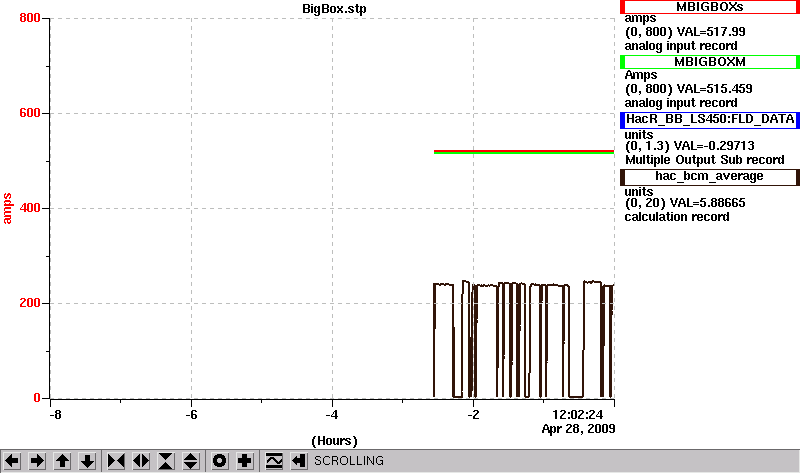Click the SCROLLING status label

[x=349, y=461]
